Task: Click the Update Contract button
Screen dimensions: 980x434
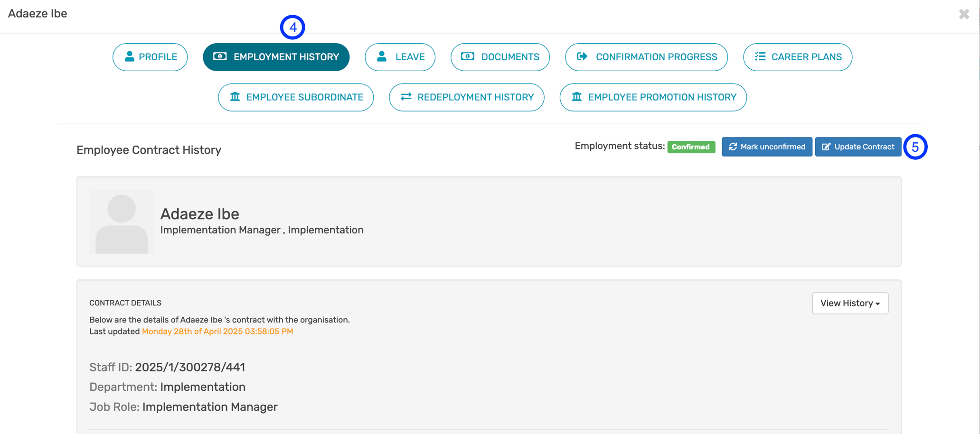Action: 858,147
